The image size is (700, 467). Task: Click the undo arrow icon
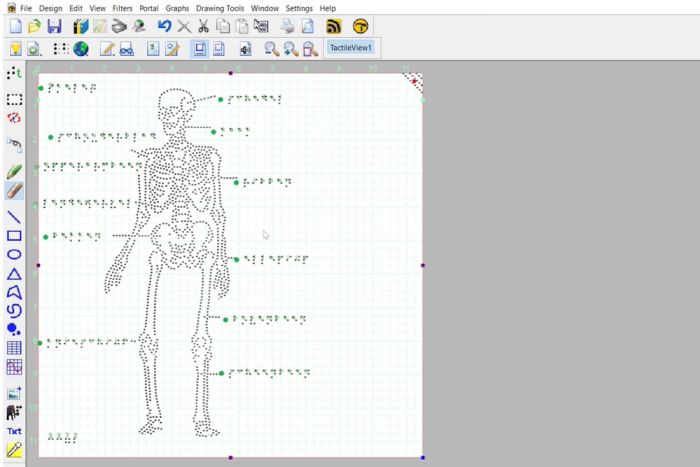(x=164, y=26)
